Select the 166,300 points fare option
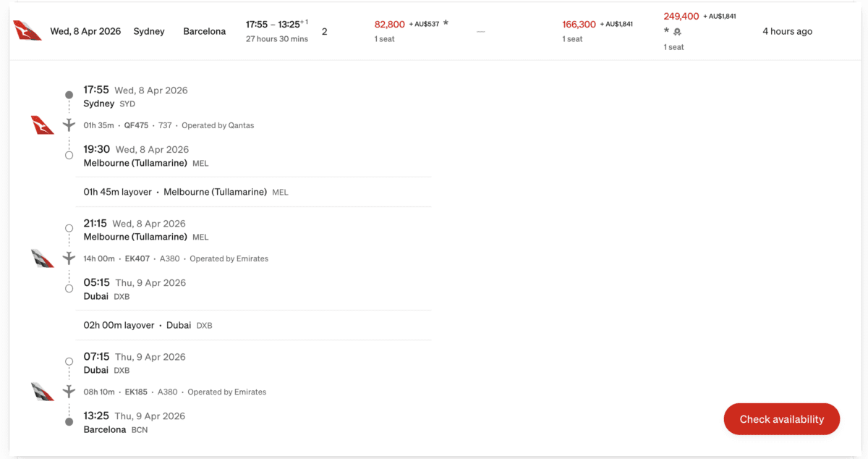Viewport: 868px width, 459px height. click(579, 24)
